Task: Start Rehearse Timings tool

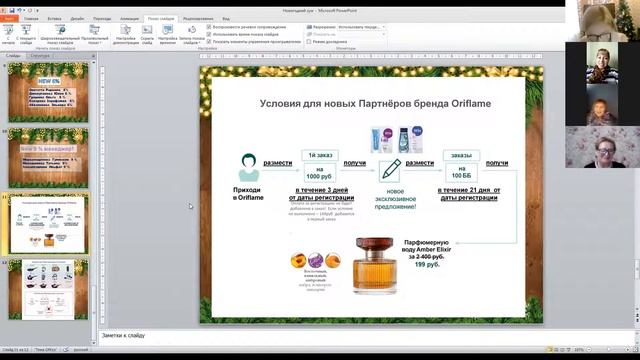Action: [168, 30]
